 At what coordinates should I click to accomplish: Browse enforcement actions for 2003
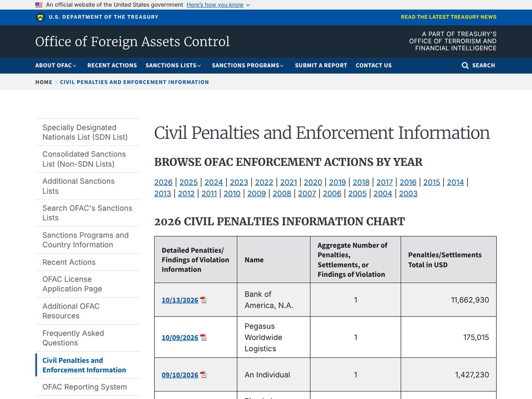pos(408,194)
